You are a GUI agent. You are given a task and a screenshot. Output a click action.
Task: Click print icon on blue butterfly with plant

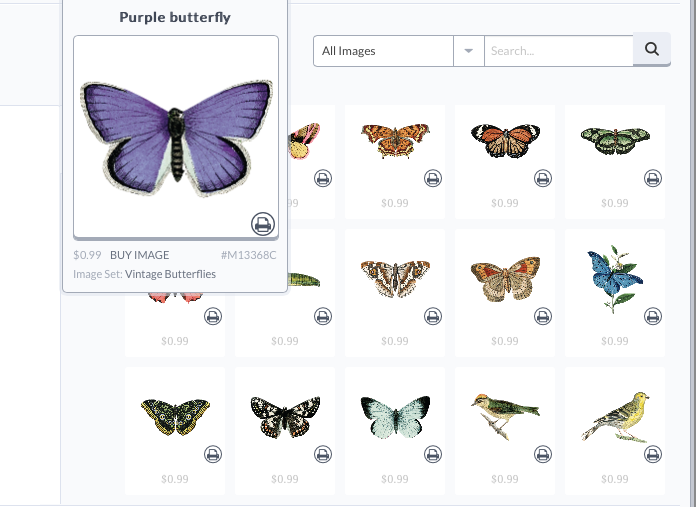pyautogui.click(x=652, y=317)
